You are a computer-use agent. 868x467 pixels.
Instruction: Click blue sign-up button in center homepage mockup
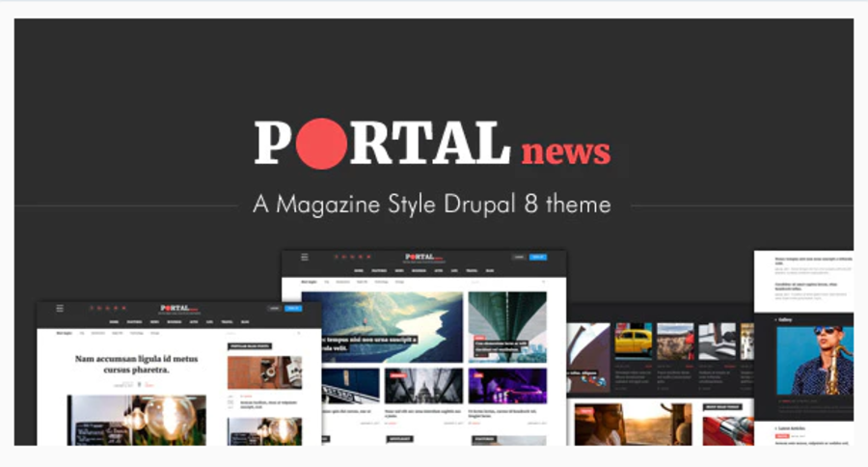click(538, 257)
